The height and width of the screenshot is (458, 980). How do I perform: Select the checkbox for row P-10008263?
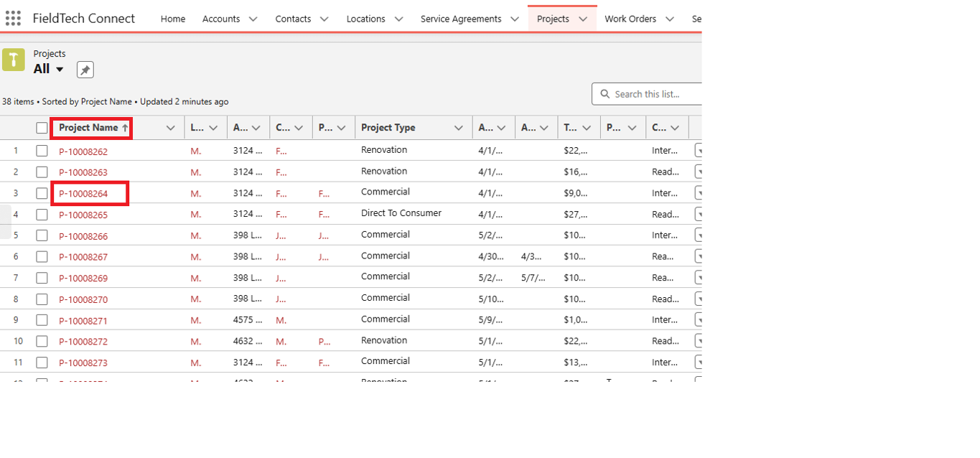pyautogui.click(x=42, y=172)
